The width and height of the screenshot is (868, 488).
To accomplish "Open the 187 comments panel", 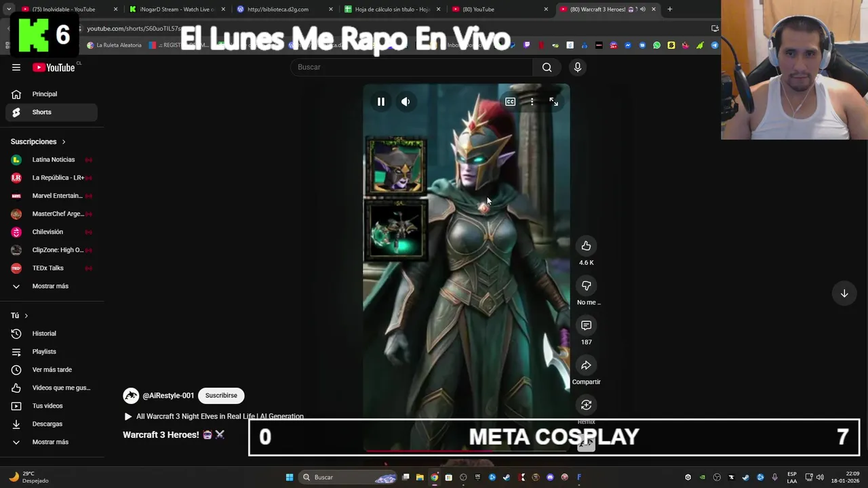I will (586, 325).
